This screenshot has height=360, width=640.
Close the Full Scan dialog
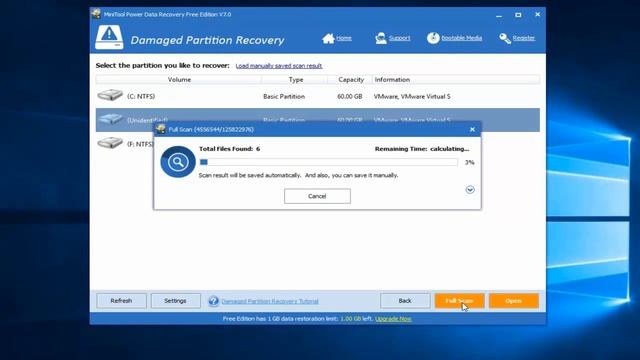pos(472,129)
